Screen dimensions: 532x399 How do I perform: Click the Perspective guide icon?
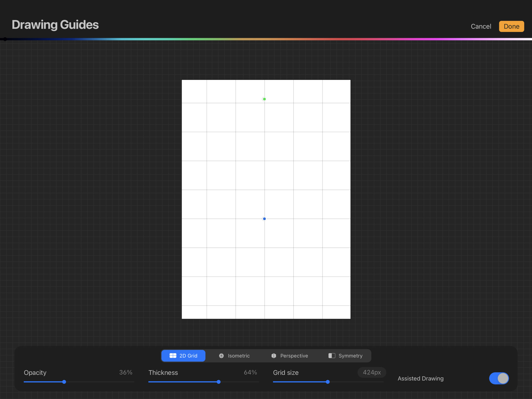pos(274,356)
